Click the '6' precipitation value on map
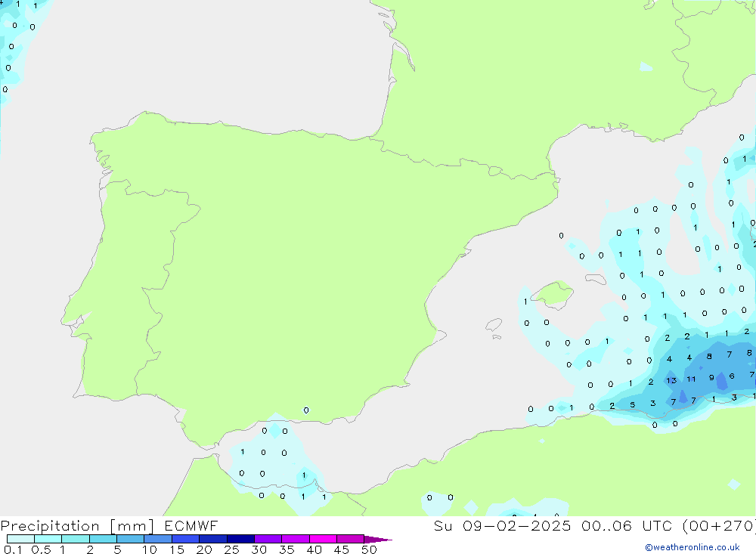This screenshot has width=756, height=554. pos(732,376)
